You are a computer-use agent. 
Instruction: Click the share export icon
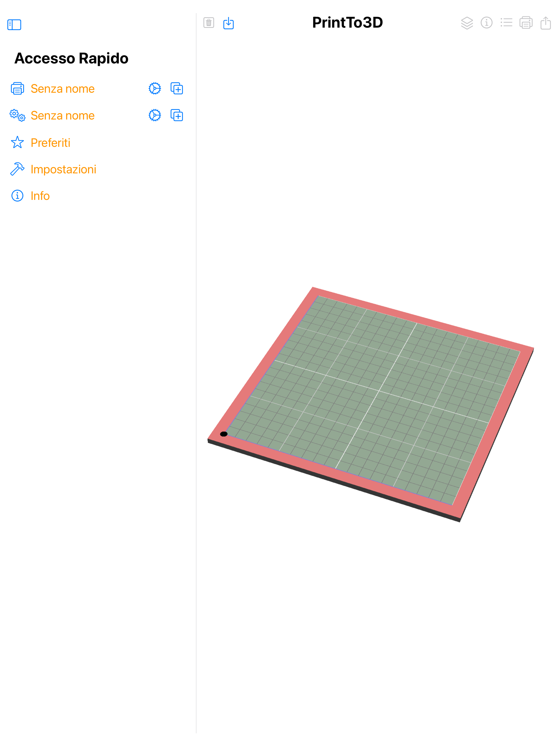pos(546,23)
